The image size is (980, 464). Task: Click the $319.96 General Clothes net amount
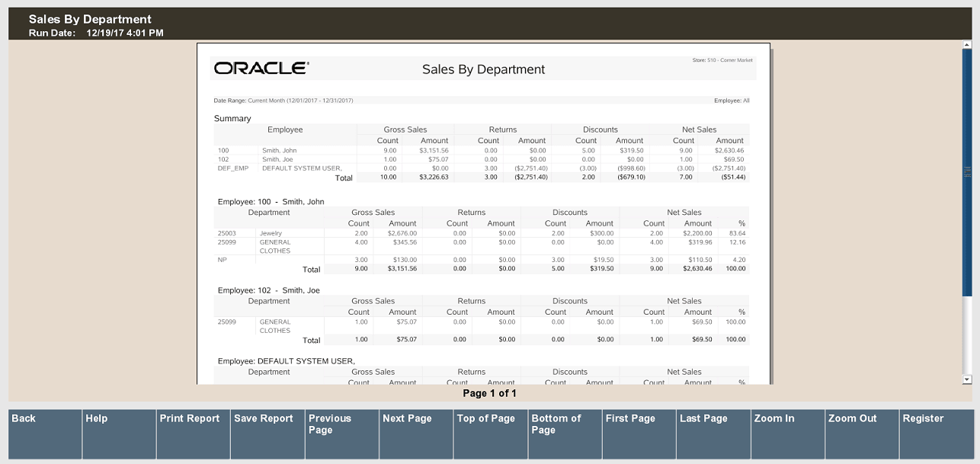click(x=698, y=242)
